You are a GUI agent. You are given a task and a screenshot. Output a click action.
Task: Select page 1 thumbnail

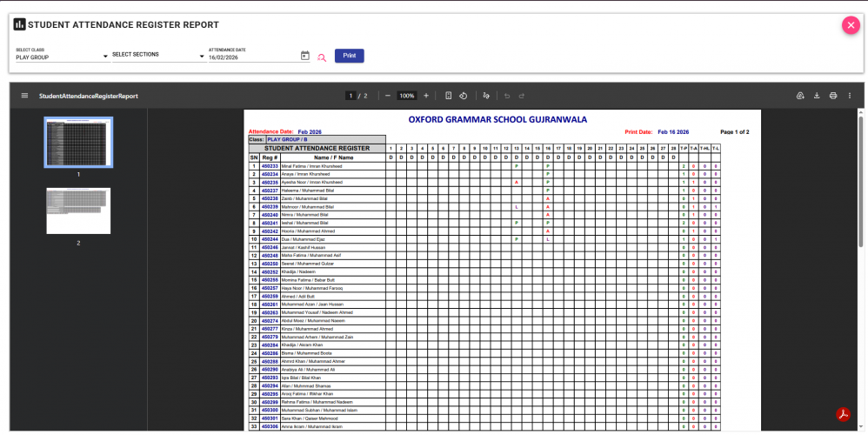click(78, 142)
